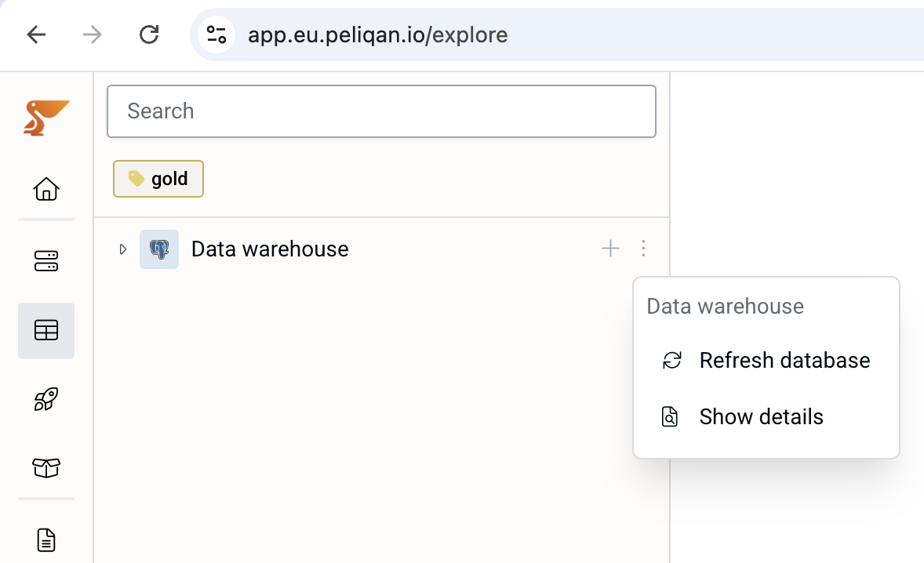Open the site settings icon in the address bar

tap(216, 35)
